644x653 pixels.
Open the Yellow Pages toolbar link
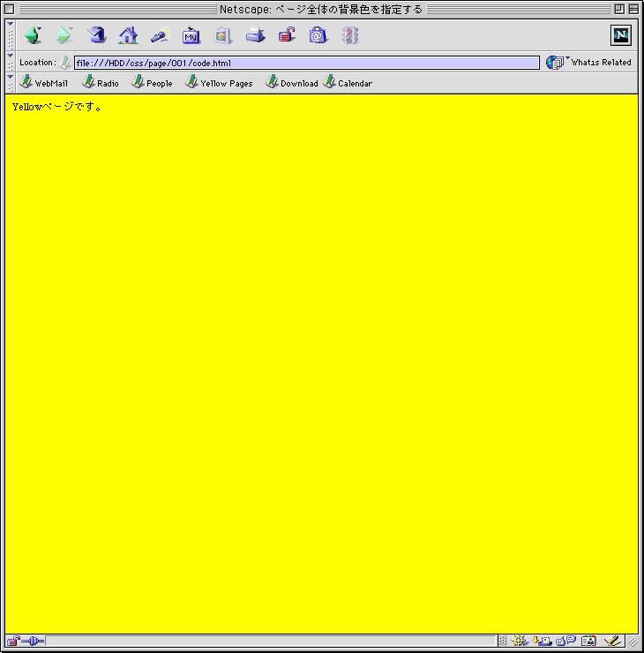click(x=219, y=82)
